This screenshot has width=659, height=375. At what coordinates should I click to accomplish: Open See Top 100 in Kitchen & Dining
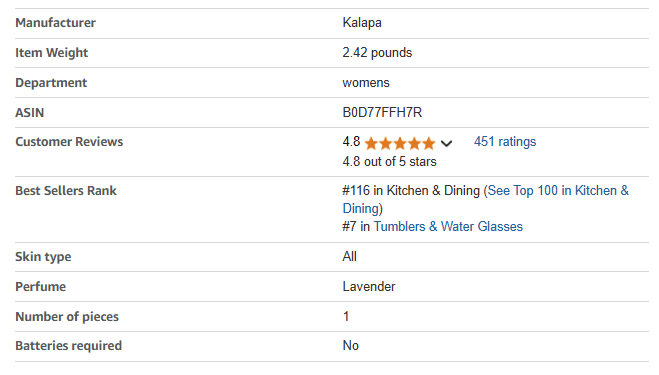pyautogui.click(x=485, y=199)
